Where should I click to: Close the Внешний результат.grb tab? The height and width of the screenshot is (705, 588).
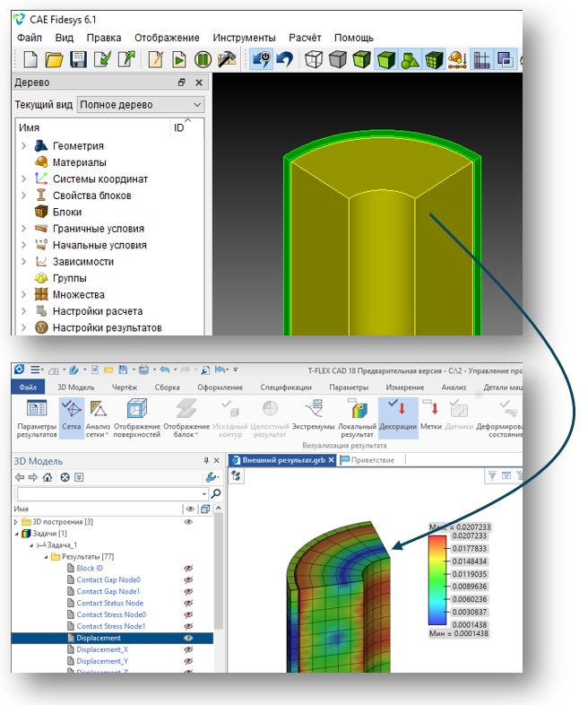[x=331, y=460]
